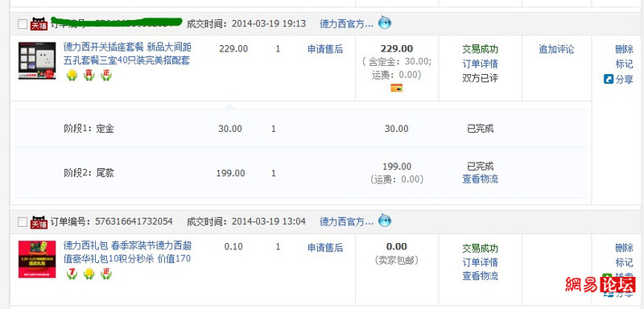
Task: Click 交易成功 status of gift pack order
Action: 480,248
